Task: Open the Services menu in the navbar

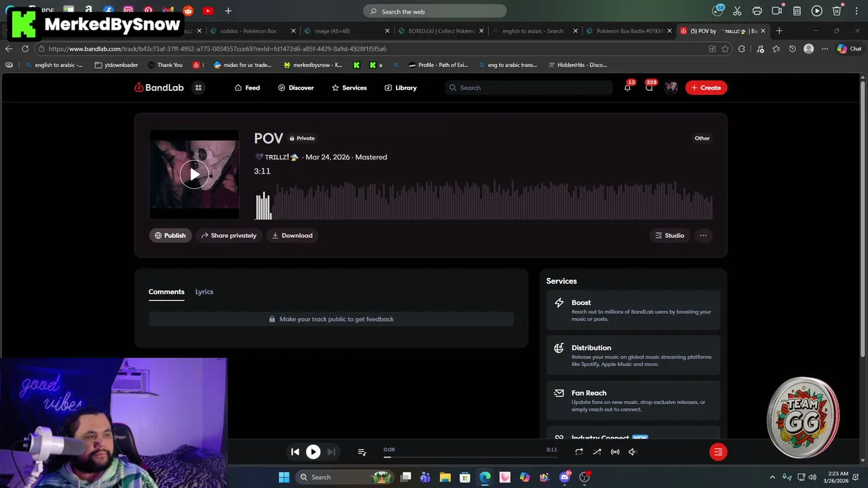Action: [349, 87]
